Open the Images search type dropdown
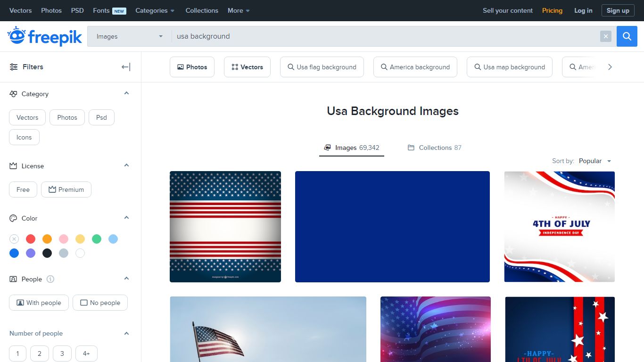Viewport: 644px width, 362px height. pyautogui.click(x=129, y=36)
